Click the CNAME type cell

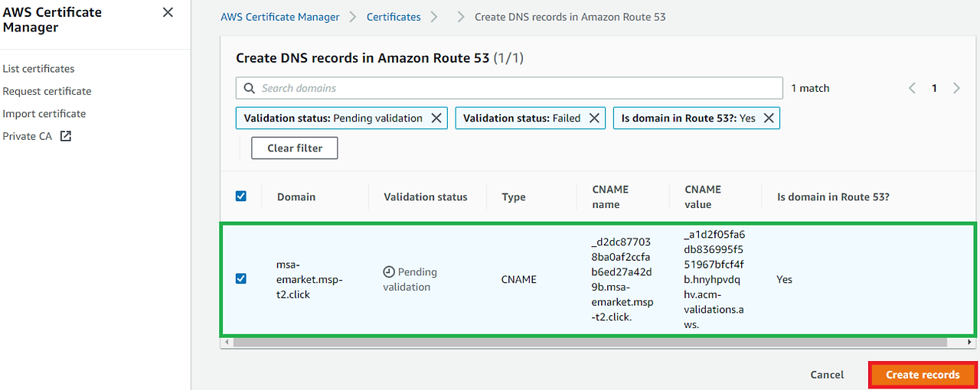tap(519, 280)
